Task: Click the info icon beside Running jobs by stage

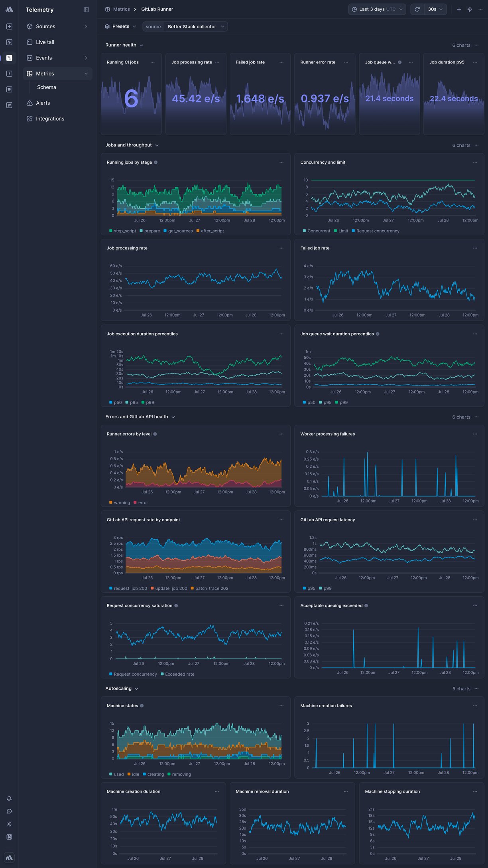Action: [156, 162]
